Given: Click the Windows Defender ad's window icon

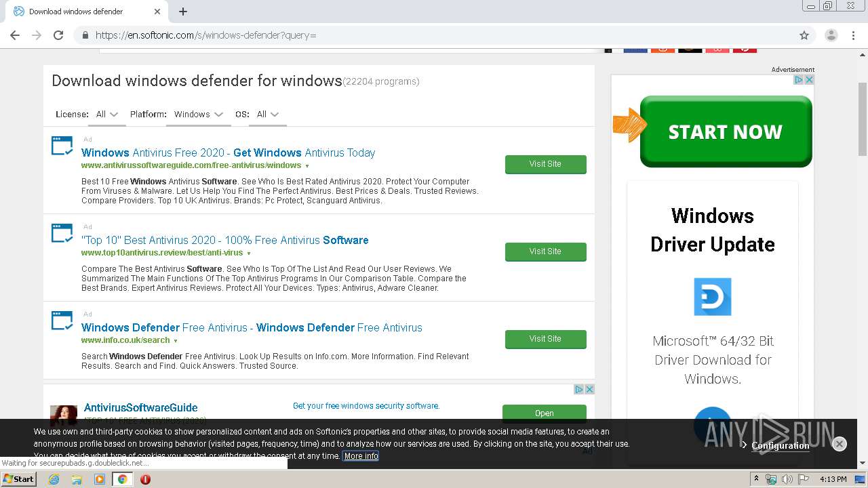Looking at the screenshot, I should pyautogui.click(x=62, y=321).
